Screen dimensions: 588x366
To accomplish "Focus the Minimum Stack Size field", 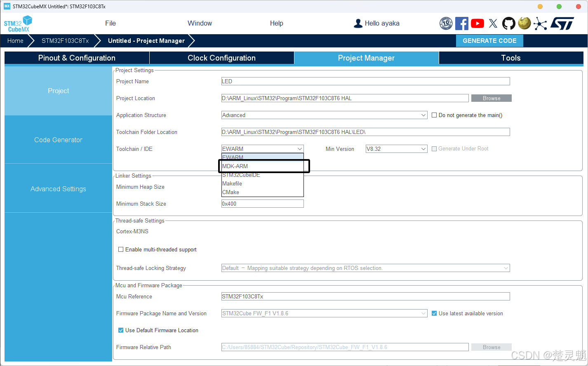I will tap(263, 204).
